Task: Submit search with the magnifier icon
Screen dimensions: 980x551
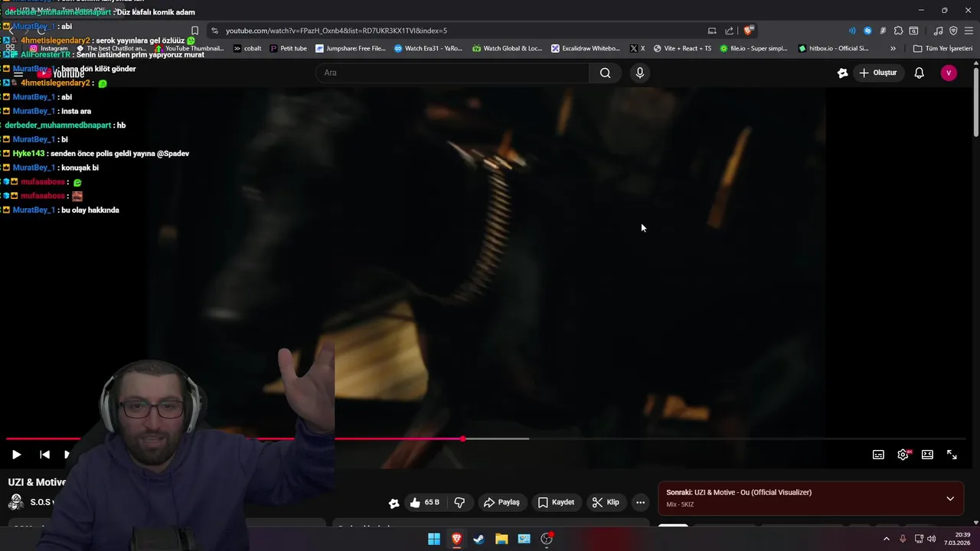Action: [x=606, y=73]
